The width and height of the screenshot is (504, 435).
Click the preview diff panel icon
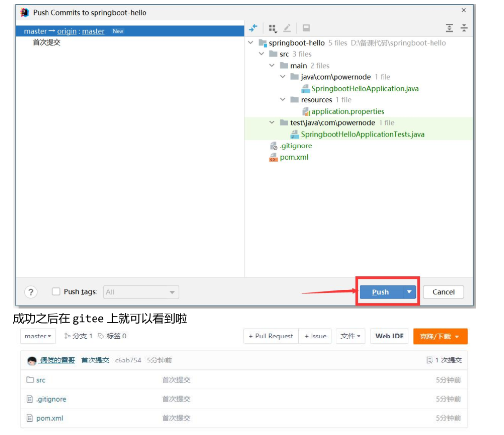point(306,28)
